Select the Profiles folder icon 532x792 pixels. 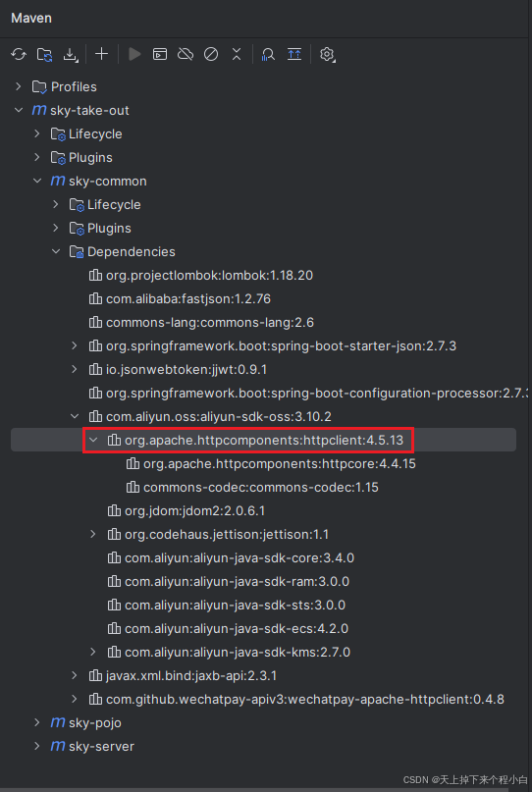click(39, 87)
